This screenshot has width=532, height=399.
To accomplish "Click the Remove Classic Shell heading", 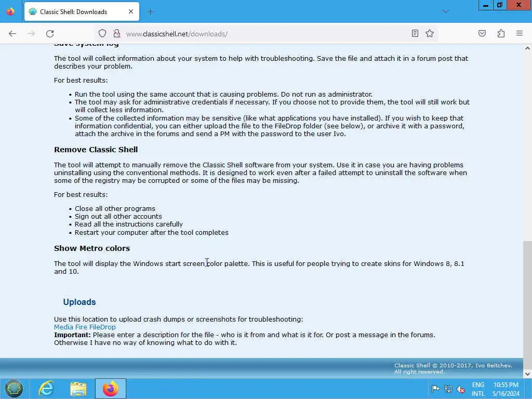I will click(x=96, y=150).
